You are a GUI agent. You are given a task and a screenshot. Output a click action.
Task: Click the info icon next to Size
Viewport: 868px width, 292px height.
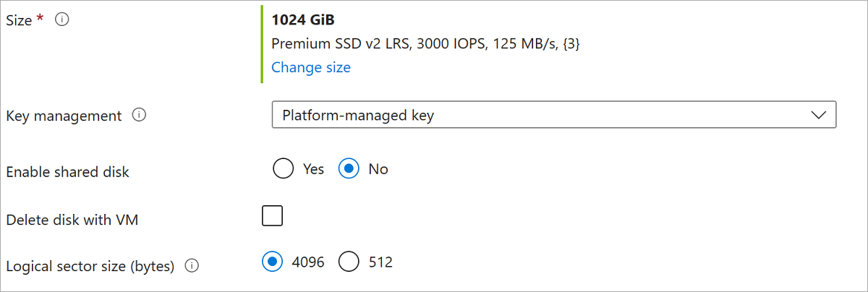[x=62, y=20]
